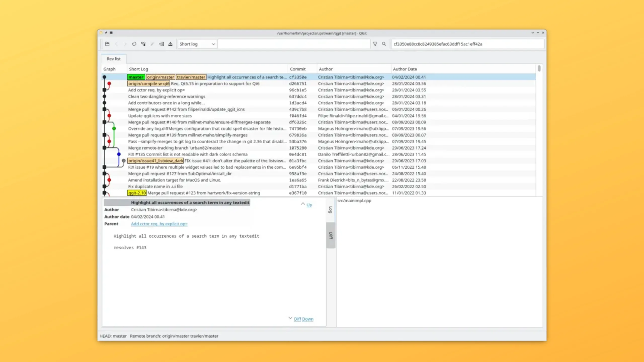Click the Diff link at the bottom
This screenshot has height=362, width=644.
click(297, 319)
